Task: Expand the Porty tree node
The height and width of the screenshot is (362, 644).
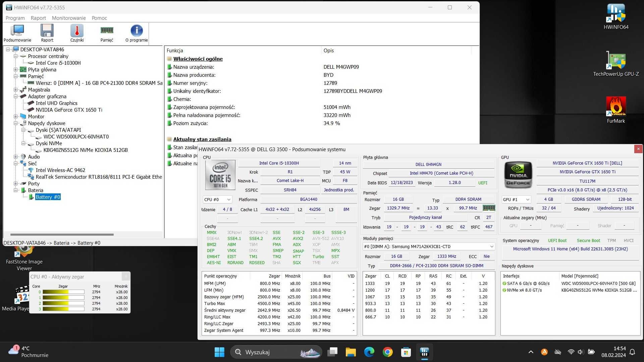Action: tap(15, 183)
